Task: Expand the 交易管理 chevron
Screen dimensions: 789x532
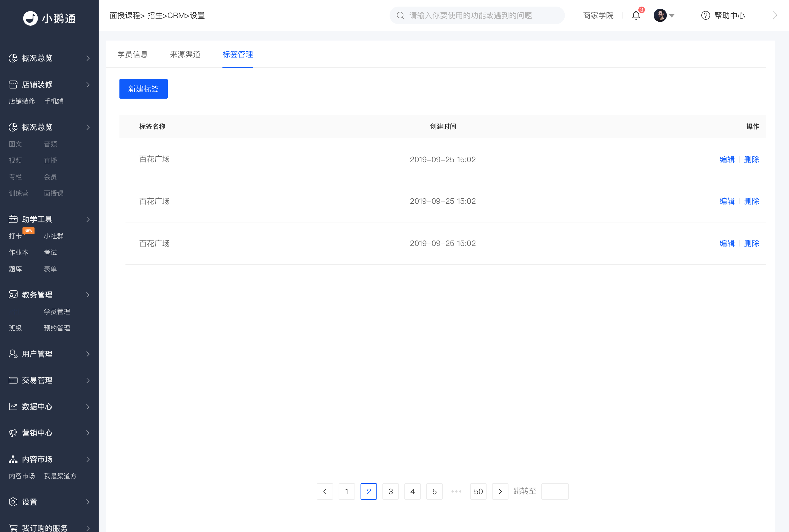Action: coord(88,380)
